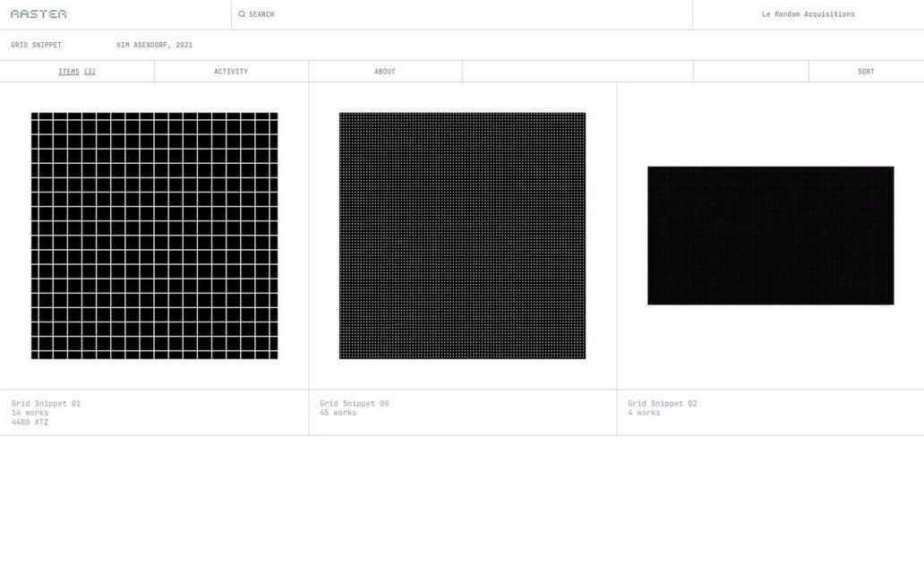
Task: Click the Grid Snippet 02 title
Action: [x=663, y=403]
